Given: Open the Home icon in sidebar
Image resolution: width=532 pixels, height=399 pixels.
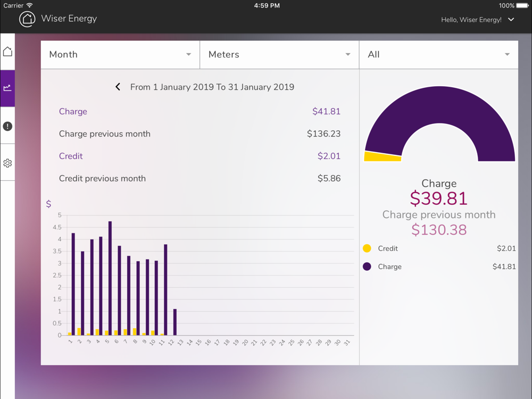Looking at the screenshot, I should (x=7, y=52).
